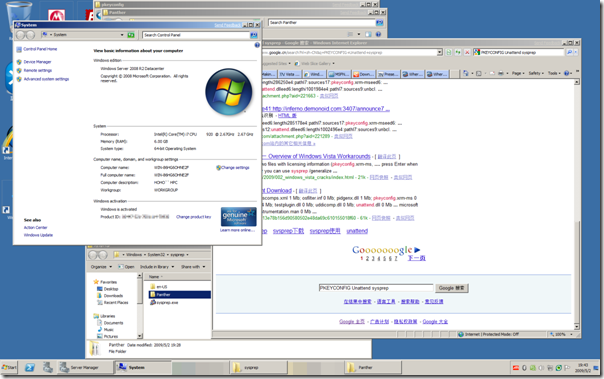Switch to the 'Prese...' browser tab
This screenshot has width=604, height=379.
(x=388, y=74)
